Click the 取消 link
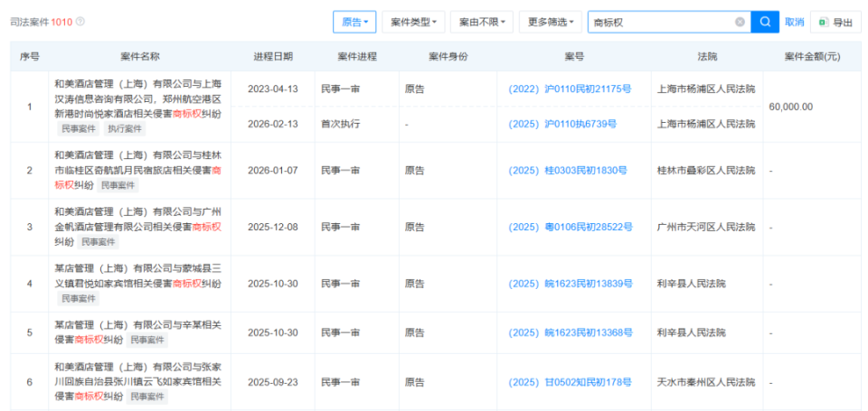Viewport: 868px width, 411px height. (x=795, y=22)
